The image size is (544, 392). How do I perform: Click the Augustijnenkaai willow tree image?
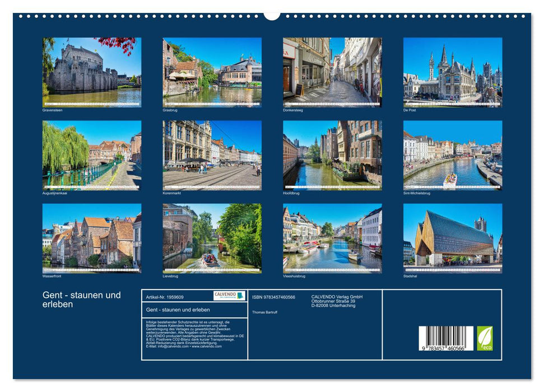[91, 155]
